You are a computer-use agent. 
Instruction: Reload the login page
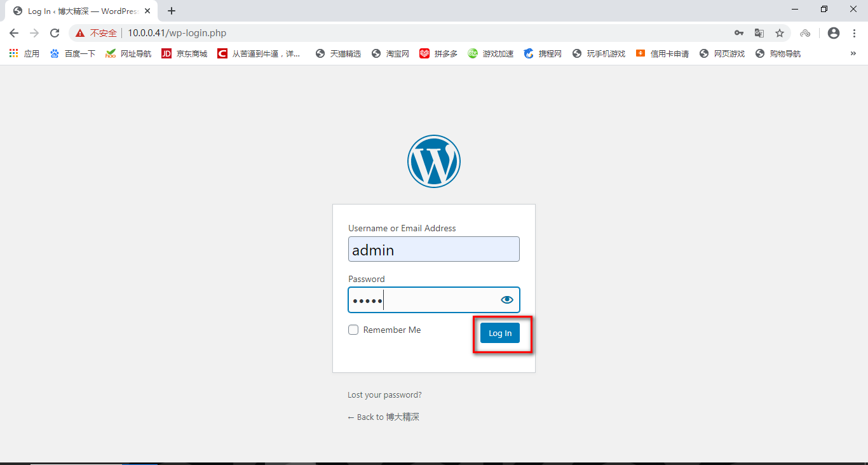click(54, 33)
